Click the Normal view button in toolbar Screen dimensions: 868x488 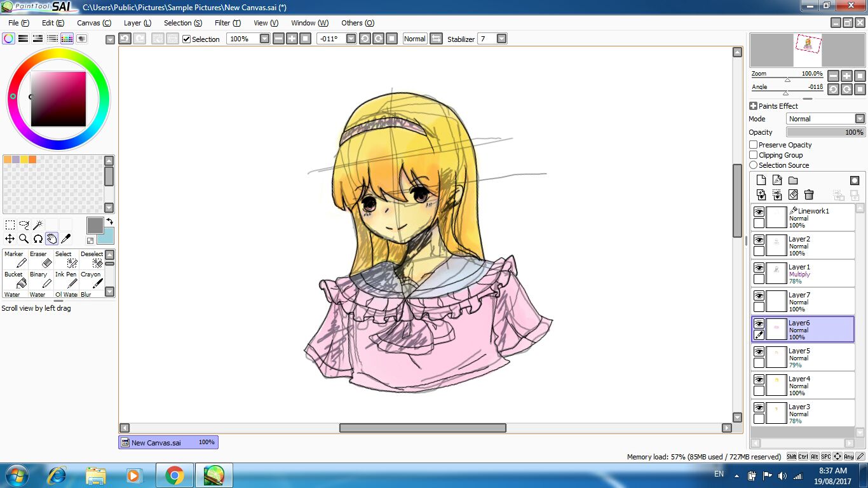pyautogui.click(x=415, y=39)
